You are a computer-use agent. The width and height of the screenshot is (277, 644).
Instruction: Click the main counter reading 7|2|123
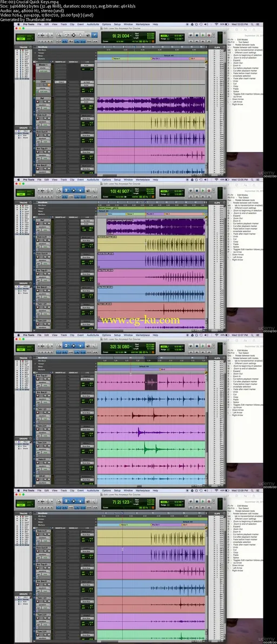pos(121,501)
